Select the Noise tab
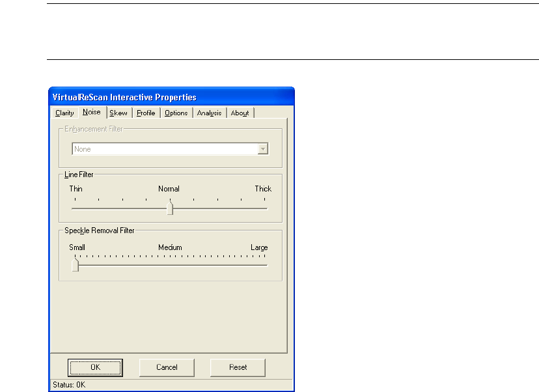539x392 pixels. (x=92, y=112)
